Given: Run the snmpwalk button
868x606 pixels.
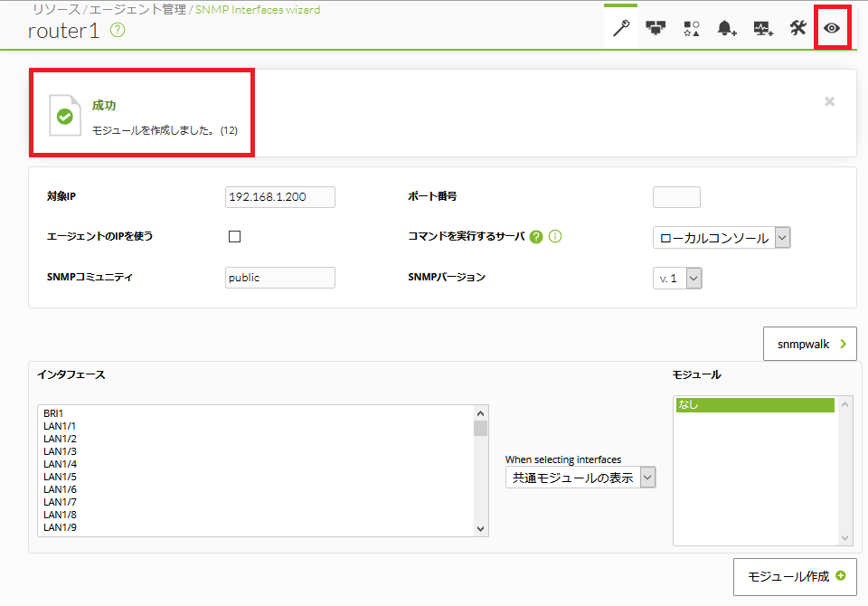Looking at the screenshot, I should (x=810, y=344).
